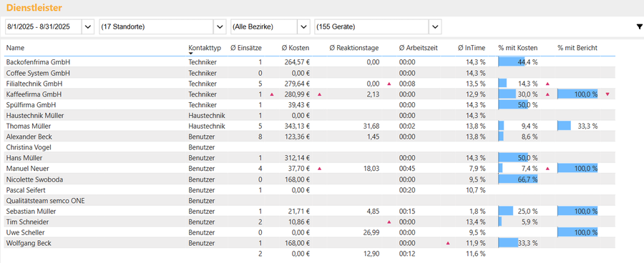Click the up trend arrow before Tim Schneider's 00:00

pyautogui.click(x=389, y=222)
